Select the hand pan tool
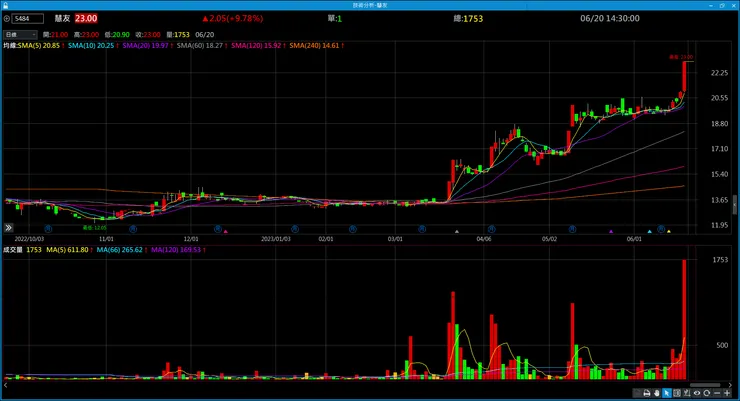This screenshot has height=401, width=740. [656, 393]
